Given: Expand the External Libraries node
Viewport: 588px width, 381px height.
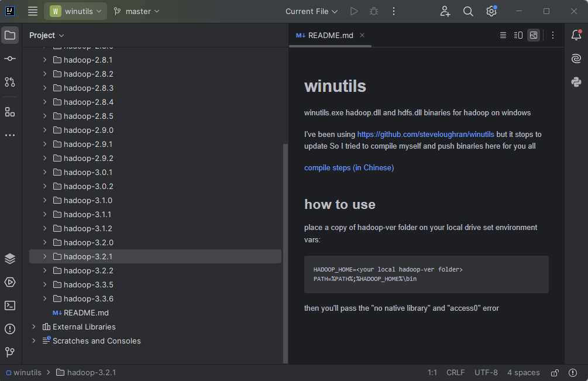Looking at the screenshot, I should tap(34, 327).
